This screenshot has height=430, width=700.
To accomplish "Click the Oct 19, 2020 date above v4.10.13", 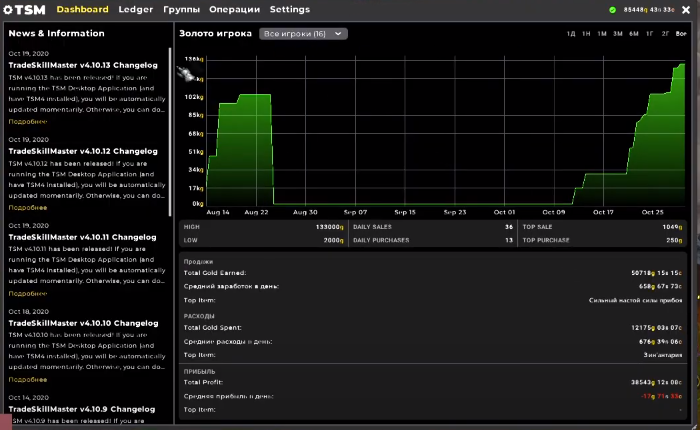I will point(29,54).
